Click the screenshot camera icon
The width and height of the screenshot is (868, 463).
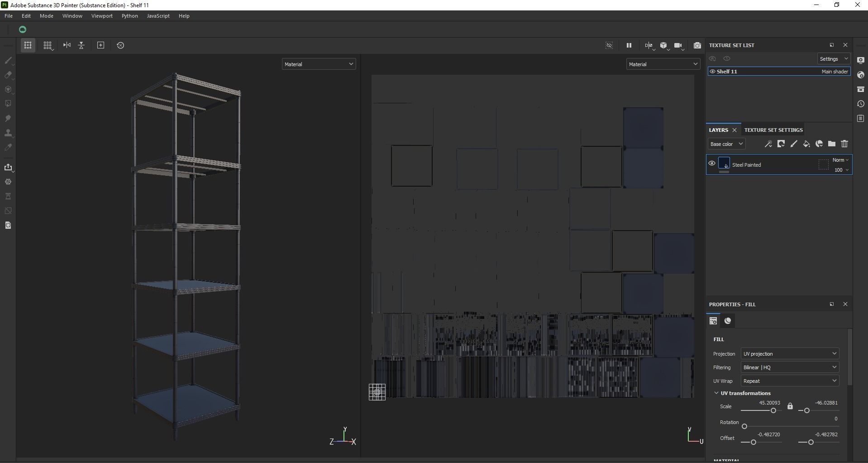tap(697, 45)
